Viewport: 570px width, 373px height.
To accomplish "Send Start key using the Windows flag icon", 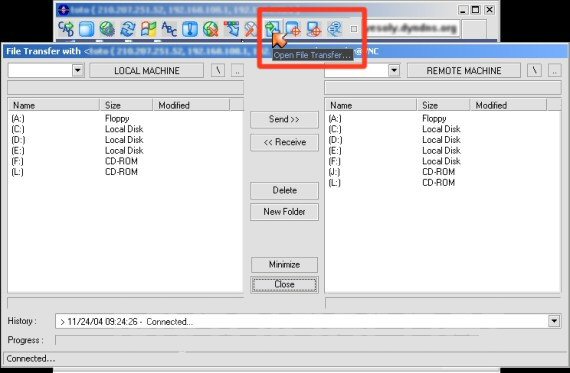I will pos(148,29).
